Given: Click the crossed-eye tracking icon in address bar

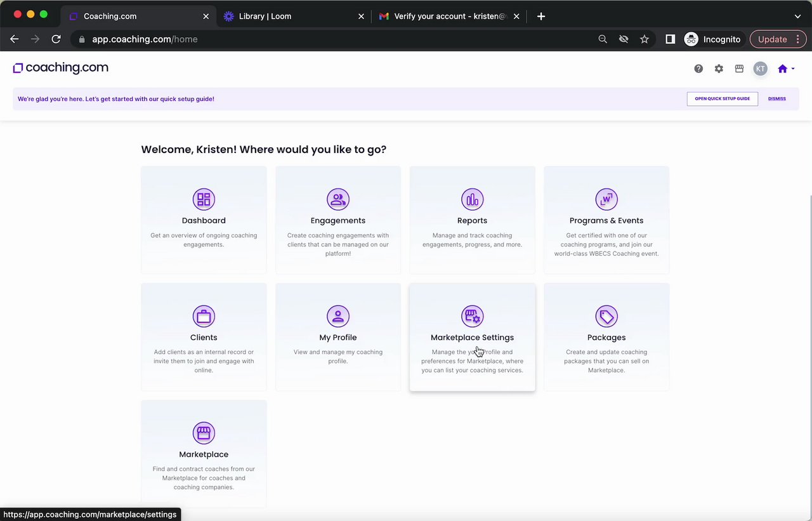Looking at the screenshot, I should [624, 39].
